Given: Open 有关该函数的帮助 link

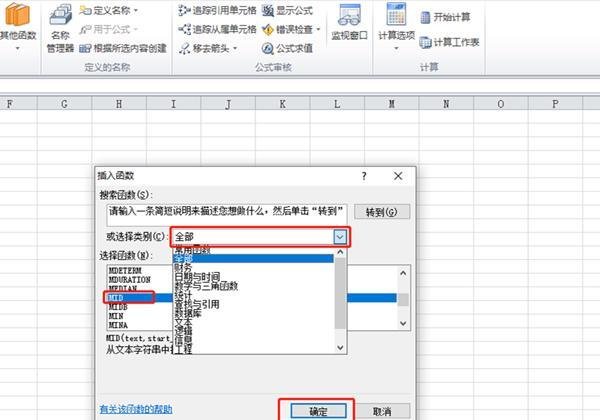Looking at the screenshot, I should [136, 409].
